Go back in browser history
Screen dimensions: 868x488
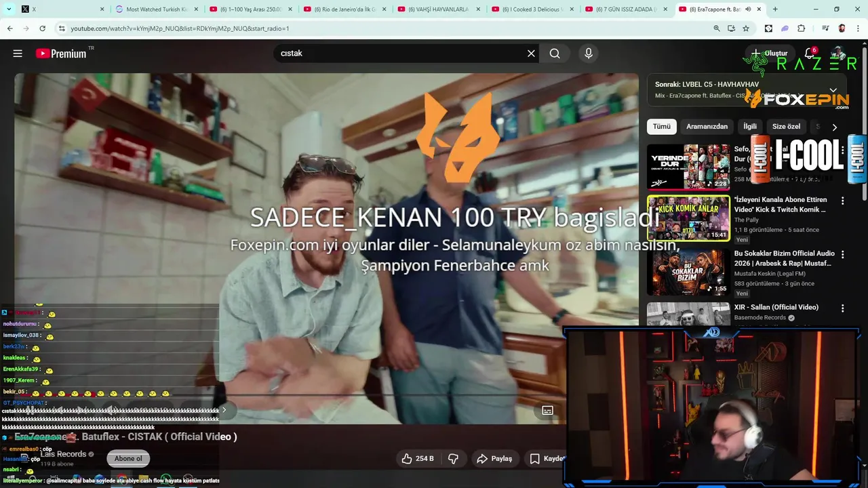click(9, 28)
